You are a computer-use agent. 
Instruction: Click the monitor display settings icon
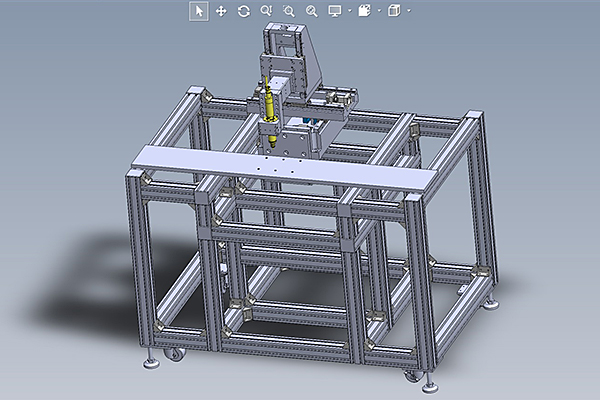(x=335, y=11)
